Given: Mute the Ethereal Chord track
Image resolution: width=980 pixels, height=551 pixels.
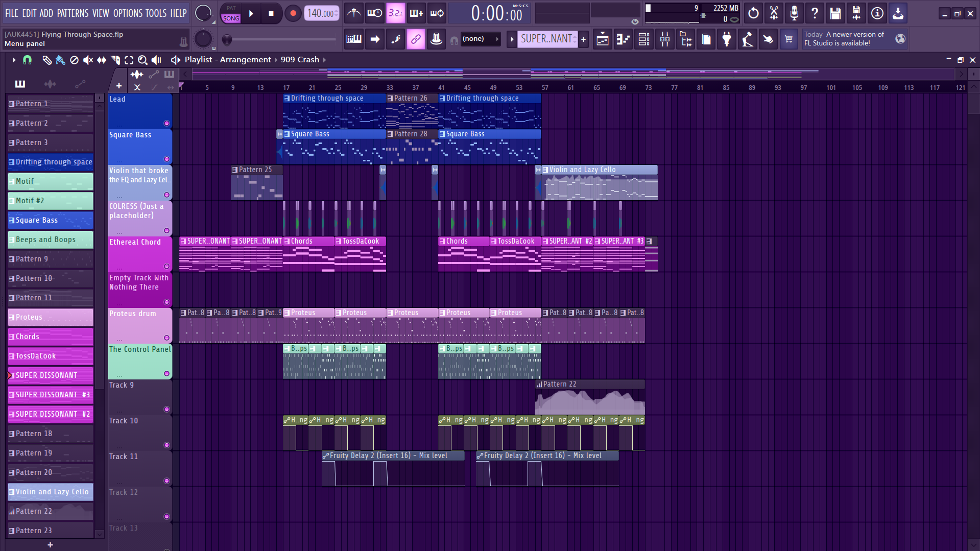Looking at the screenshot, I should [166, 266].
